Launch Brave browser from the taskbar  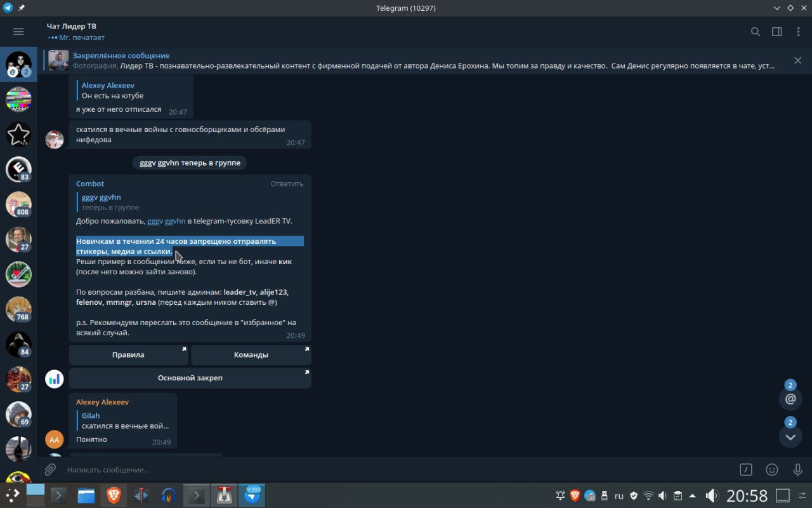114,495
